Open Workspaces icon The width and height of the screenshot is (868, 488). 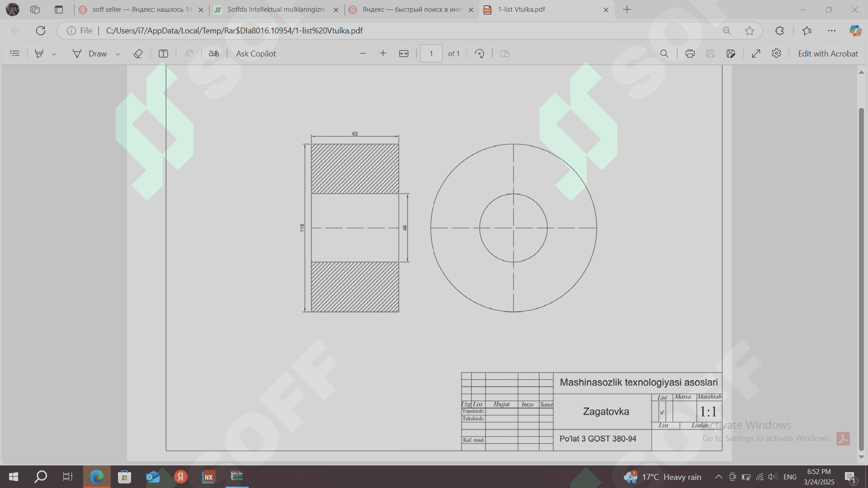click(x=35, y=9)
